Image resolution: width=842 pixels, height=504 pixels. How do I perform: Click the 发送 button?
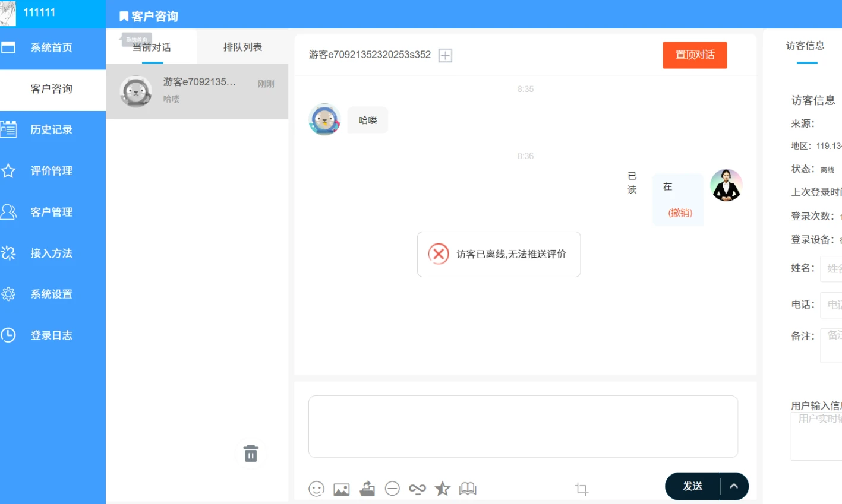point(693,486)
